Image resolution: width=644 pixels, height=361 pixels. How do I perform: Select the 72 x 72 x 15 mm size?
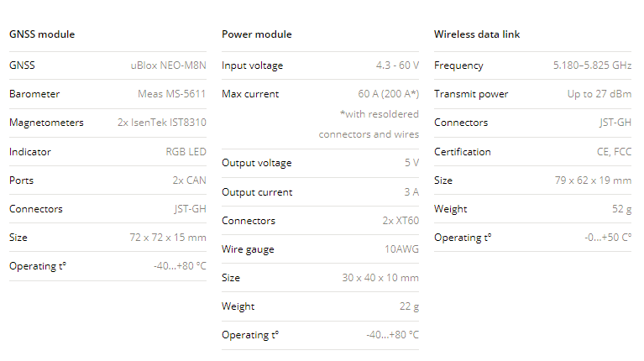(x=168, y=238)
